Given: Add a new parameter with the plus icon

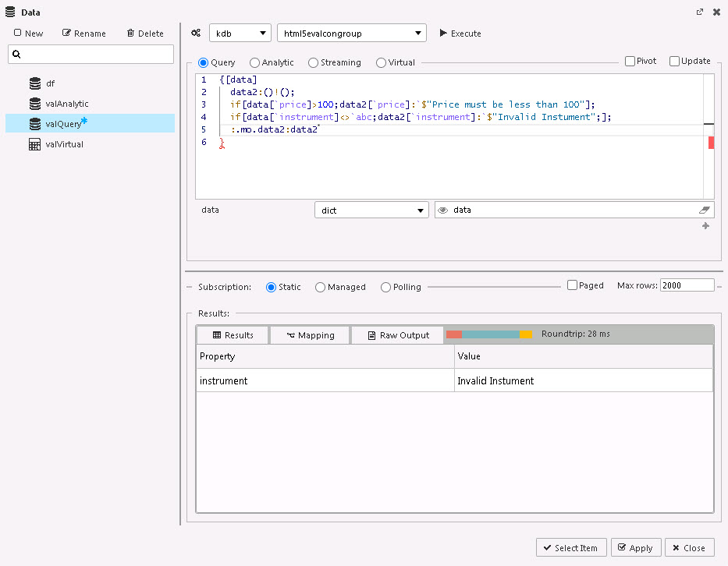Looking at the screenshot, I should (705, 226).
